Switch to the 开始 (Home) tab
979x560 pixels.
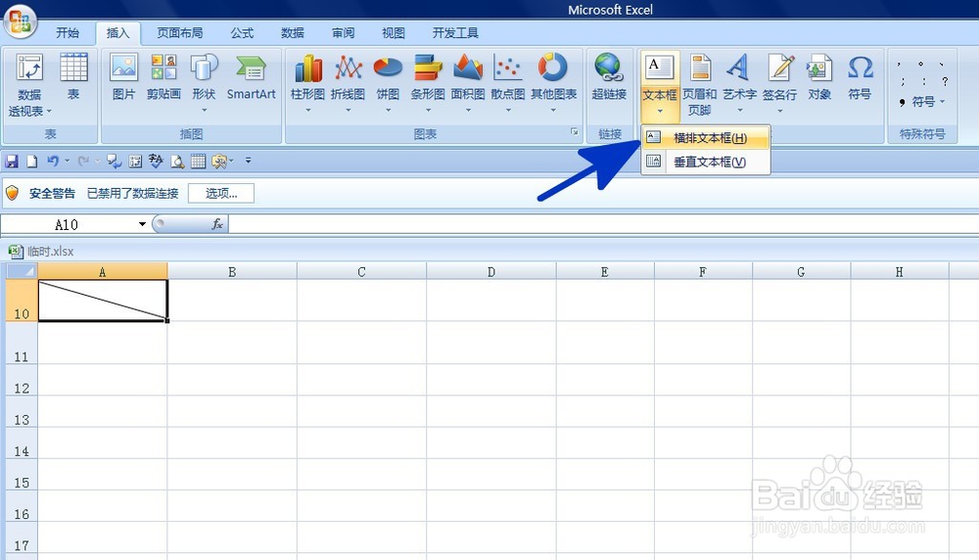[67, 32]
